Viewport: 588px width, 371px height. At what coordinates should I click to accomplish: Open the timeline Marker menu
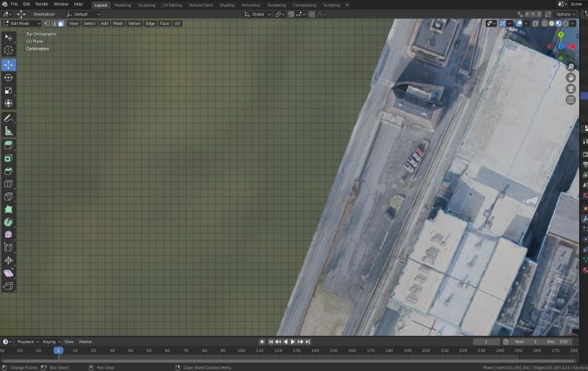[x=85, y=342]
